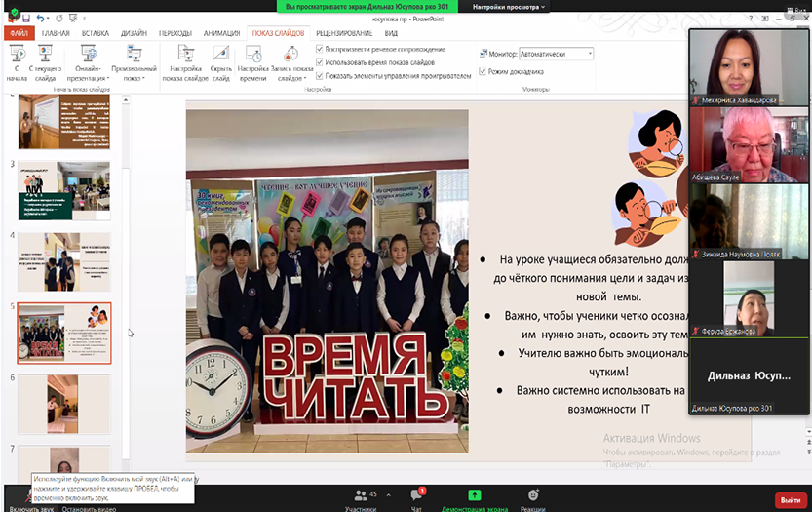This screenshot has width=812, height=512.
Task: Open Zoom Reactions
Action: click(532, 498)
